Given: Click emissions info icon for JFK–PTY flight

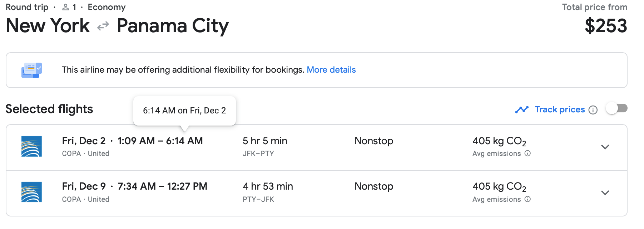Looking at the screenshot, I should point(527,154).
